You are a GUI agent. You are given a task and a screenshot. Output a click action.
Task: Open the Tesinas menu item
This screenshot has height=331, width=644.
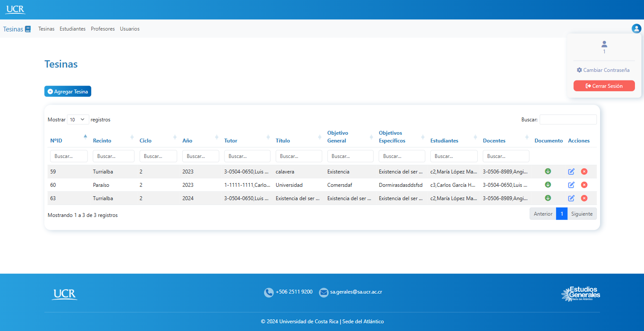point(47,29)
